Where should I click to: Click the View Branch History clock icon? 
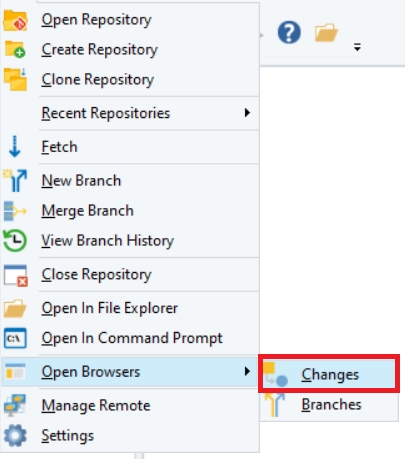[x=15, y=240]
